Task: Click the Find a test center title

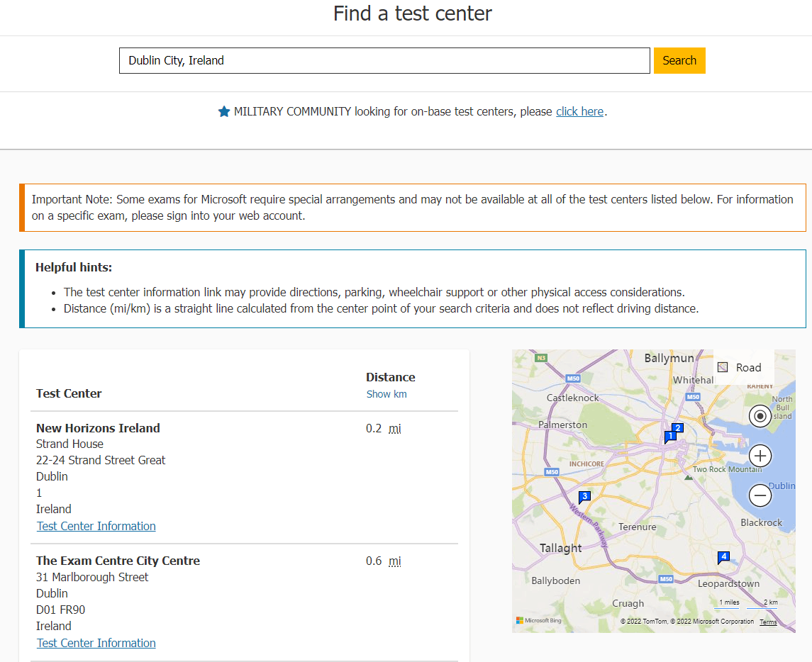Action: [412, 13]
